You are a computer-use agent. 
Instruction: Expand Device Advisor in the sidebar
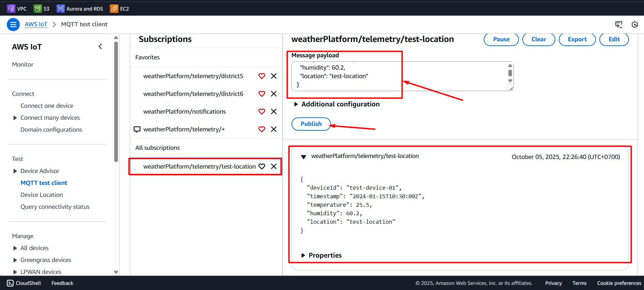pyautogui.click(x=15, y=171)
